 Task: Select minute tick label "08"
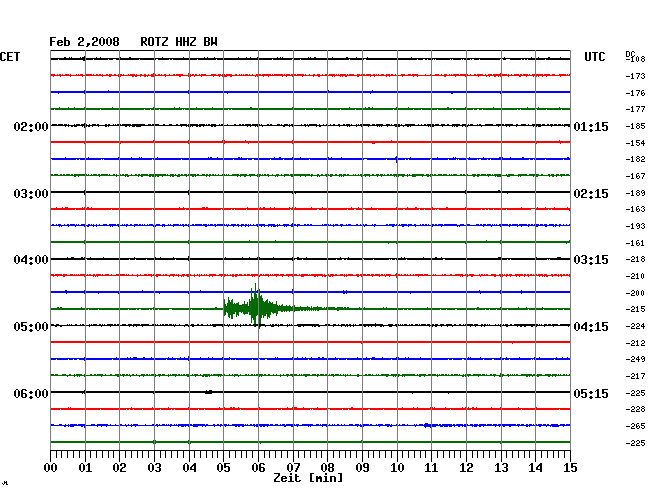click(x=327, y=468)
